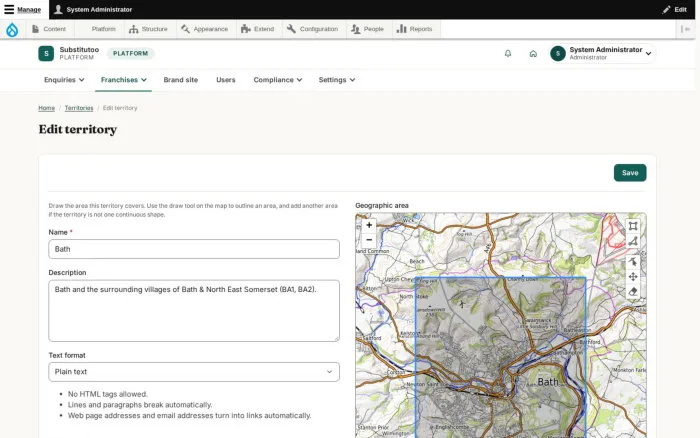Open the Extend admin menu
The width and height of the screenshot is (700, 438).
coord(258,29)
